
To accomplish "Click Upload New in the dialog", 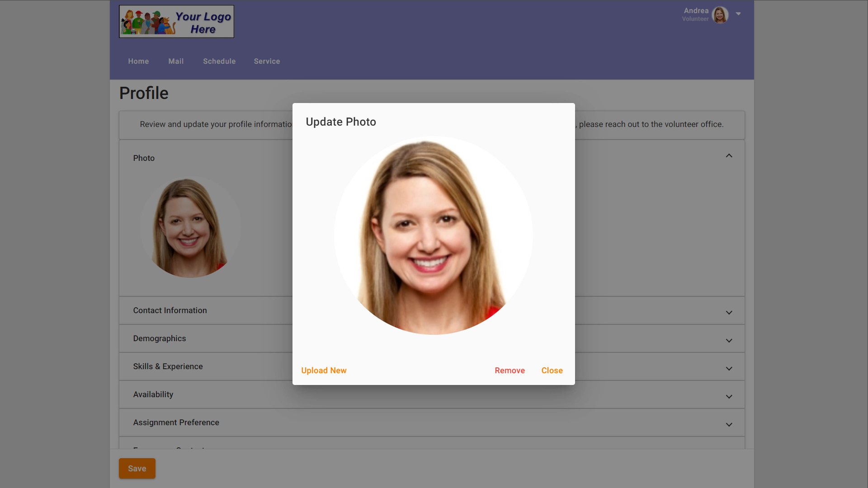I will click(324, 371).
